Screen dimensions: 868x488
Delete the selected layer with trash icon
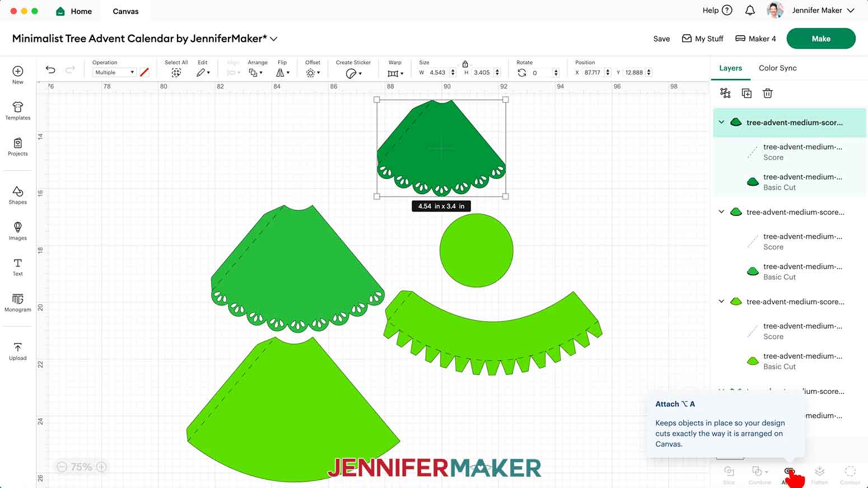tap(768, 93)
